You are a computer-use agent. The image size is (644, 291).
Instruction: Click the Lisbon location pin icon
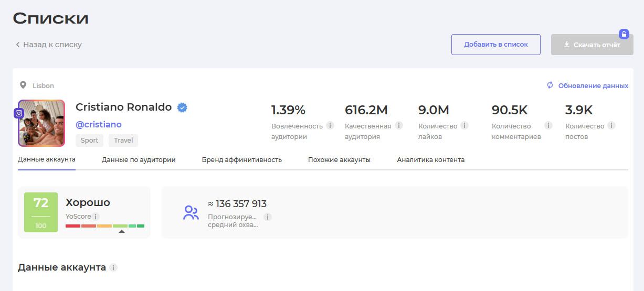click(x=23, y=85)
